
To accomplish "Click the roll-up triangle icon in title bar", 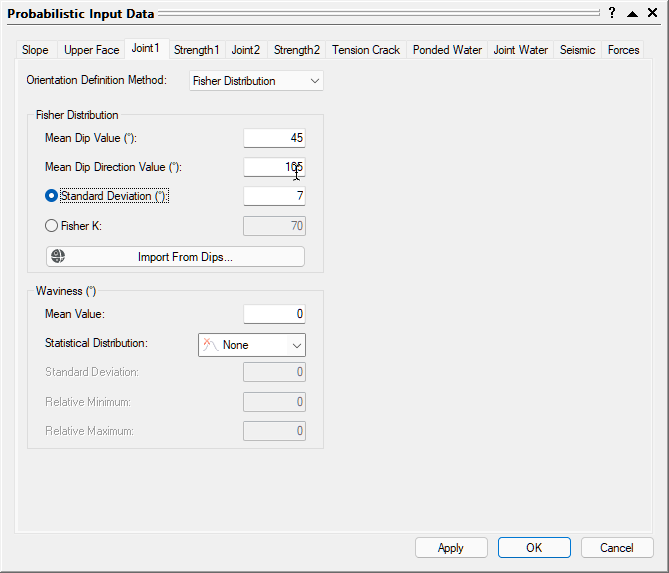I will 632,14.
